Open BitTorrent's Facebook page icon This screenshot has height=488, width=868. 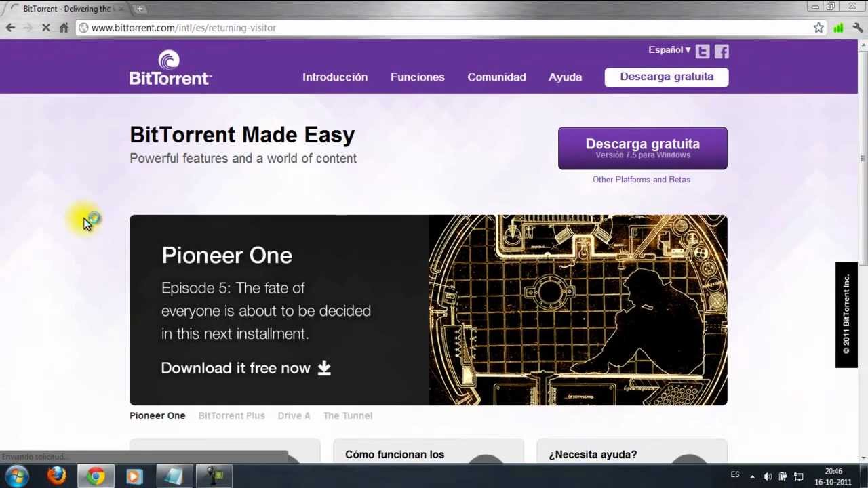(x=722, y=52)
